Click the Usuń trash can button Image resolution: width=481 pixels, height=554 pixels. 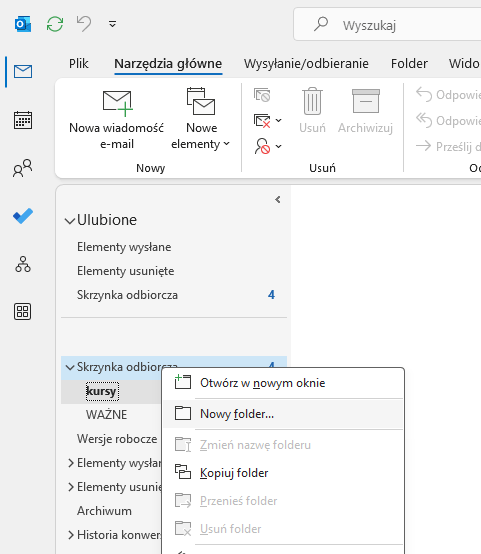(x=312, y=110)
